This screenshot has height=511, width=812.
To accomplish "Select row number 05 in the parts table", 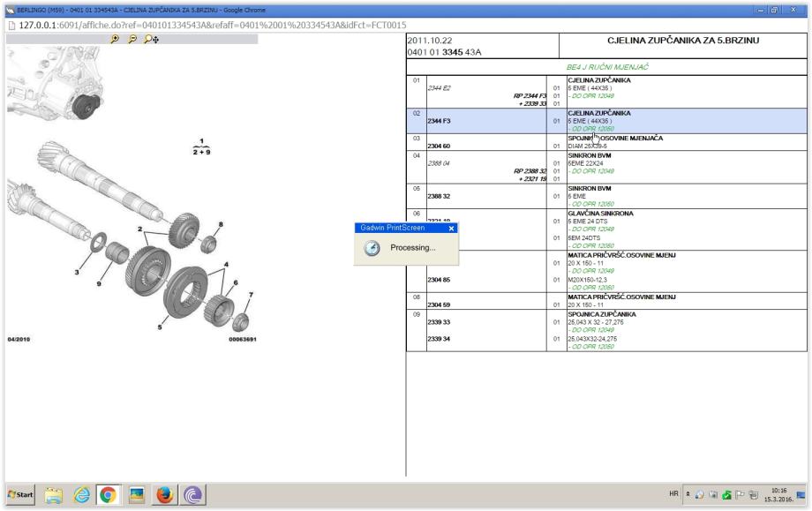I will point(417,189).
